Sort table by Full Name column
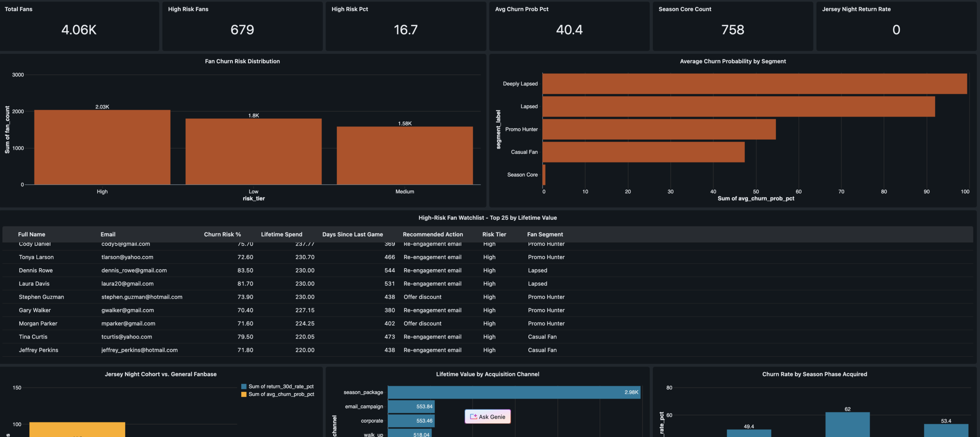The height and width of the screenshot is (437, 980). 32,234
